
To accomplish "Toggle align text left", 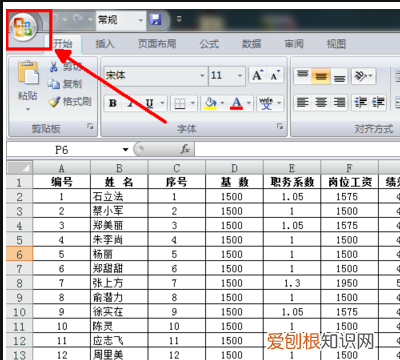I will [x=303, y=103].
